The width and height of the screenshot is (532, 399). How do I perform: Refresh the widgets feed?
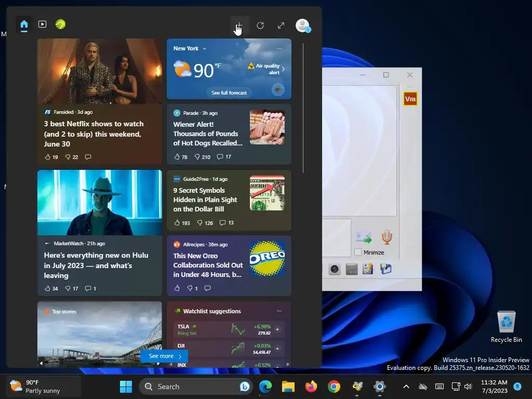(260, 25)
